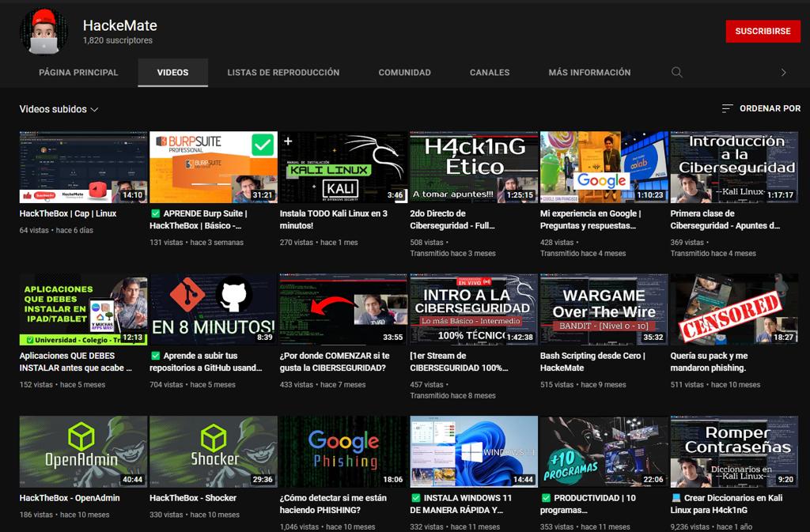Open "Instala TODO Kali Linux en 3 minutos!"
The image size is (810, 532).
click(343, 166)
